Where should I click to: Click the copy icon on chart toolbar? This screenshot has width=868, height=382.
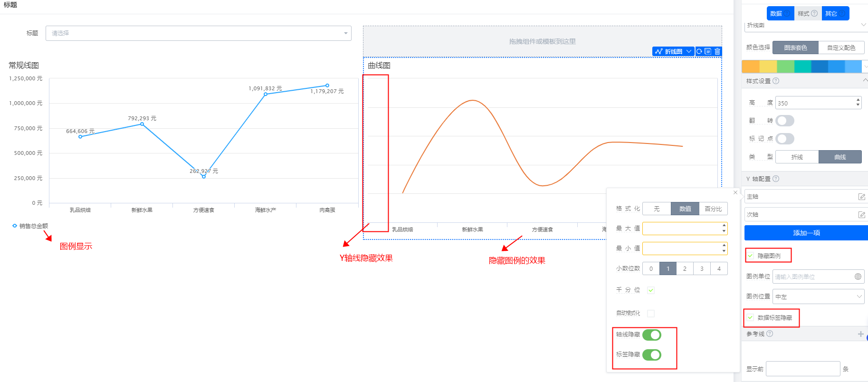point(708,51)
